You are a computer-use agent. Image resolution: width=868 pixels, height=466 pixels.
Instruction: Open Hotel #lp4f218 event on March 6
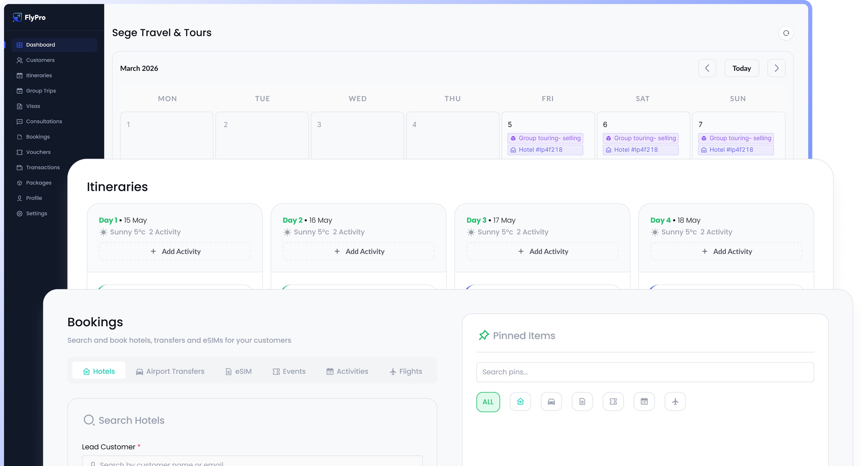(x=640, y=150)
